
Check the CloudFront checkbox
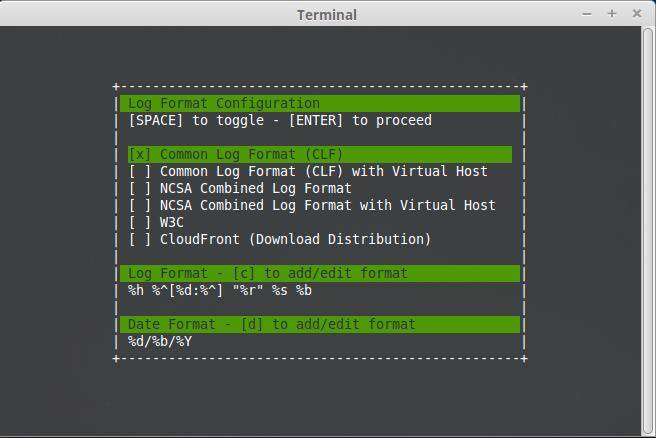140,240
